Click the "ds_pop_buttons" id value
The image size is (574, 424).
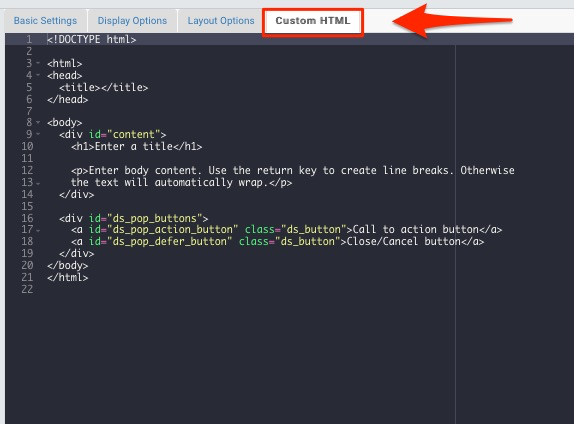click(x=155, y=218)
